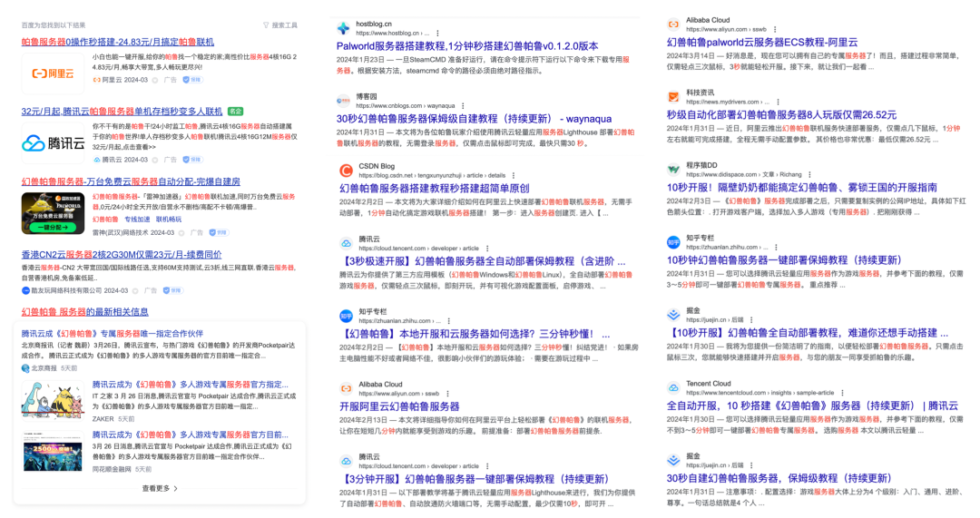Open 10秒钟幻兽帕鲁服务器一键部署保姆教程 result

(784, 260)
